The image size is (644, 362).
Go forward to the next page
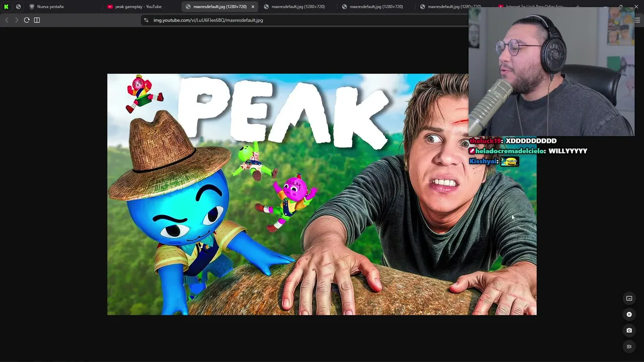click(x=16, y=20)
